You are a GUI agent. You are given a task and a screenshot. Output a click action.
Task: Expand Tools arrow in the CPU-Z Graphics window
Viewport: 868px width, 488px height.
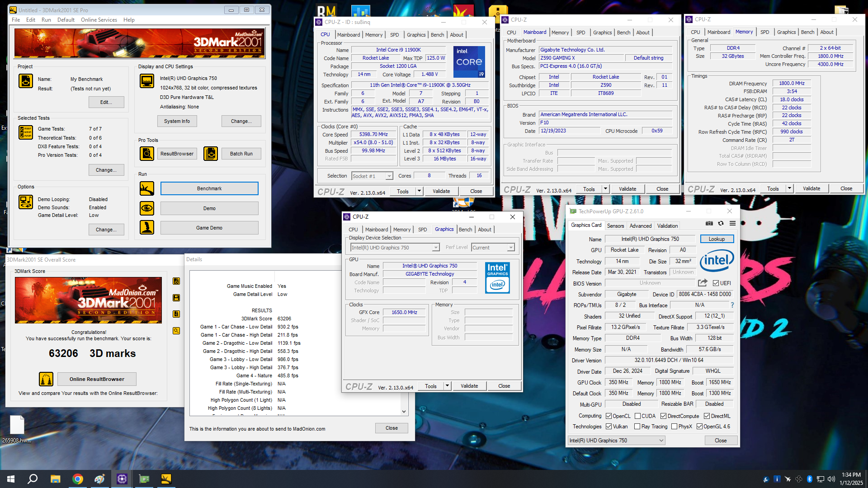point(447,386)
